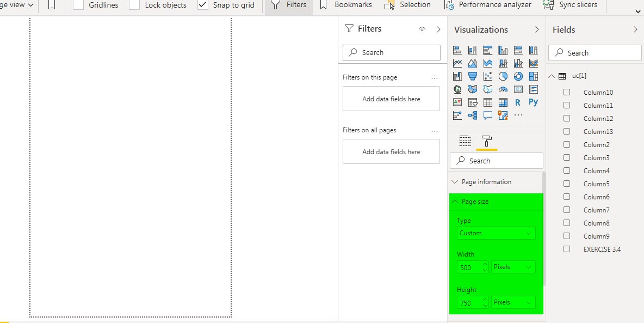The height and width of the screenshot is (323, 644).
Task: Check the Column10 field
Action: 567,92
